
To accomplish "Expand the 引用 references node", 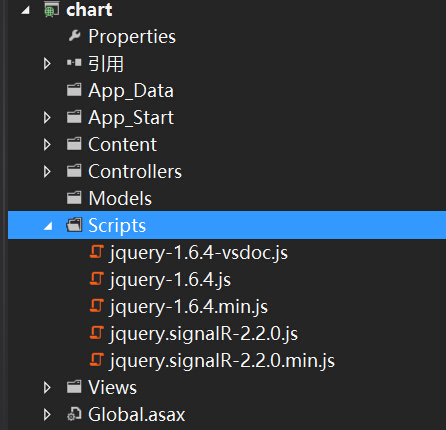I will (47, 63).
